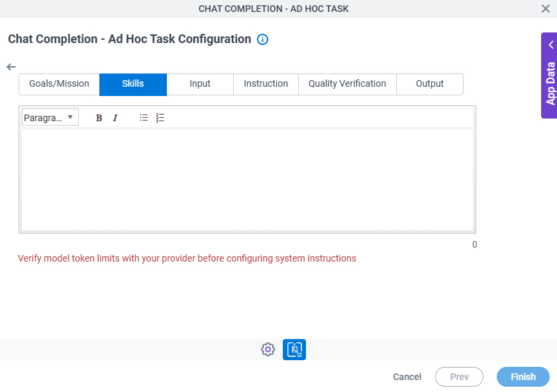Switch to the Goals/Mission tab

point(59,84)
